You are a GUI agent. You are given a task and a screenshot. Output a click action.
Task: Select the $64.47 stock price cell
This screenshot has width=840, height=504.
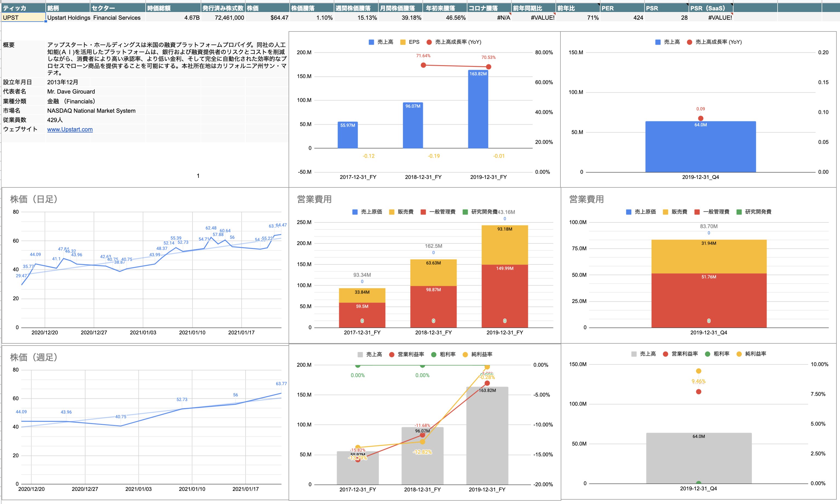click(267, 17)
